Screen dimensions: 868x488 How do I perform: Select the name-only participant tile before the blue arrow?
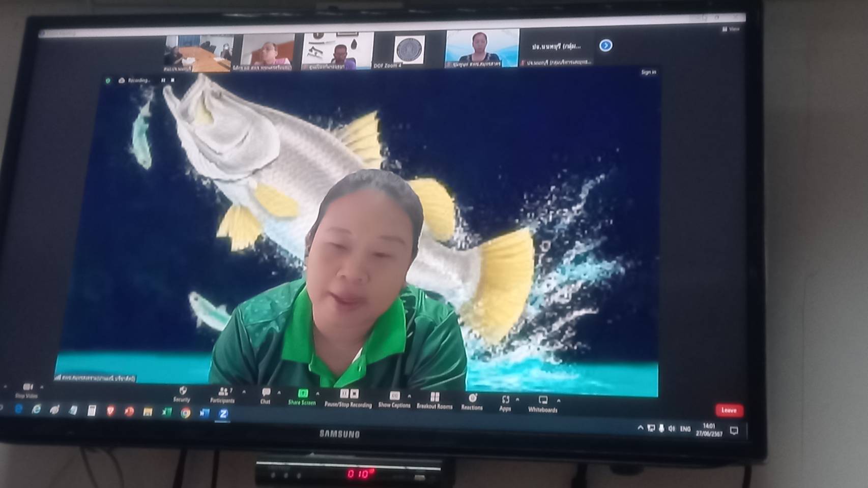[557, 48]
